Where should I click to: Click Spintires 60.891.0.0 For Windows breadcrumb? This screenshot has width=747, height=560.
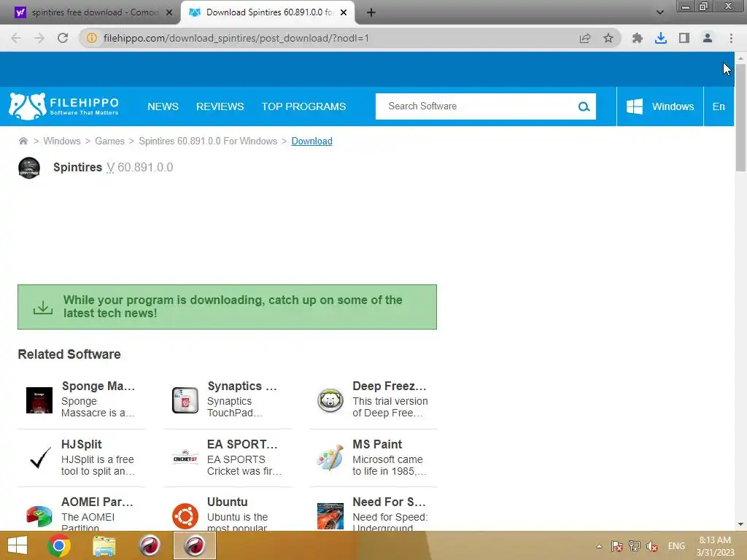(208, 141)
